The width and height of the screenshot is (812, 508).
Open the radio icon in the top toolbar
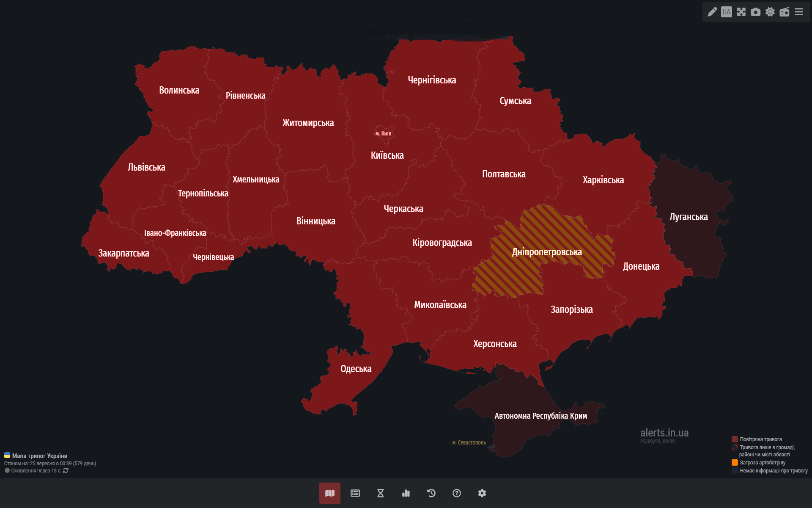click(785, 12)
